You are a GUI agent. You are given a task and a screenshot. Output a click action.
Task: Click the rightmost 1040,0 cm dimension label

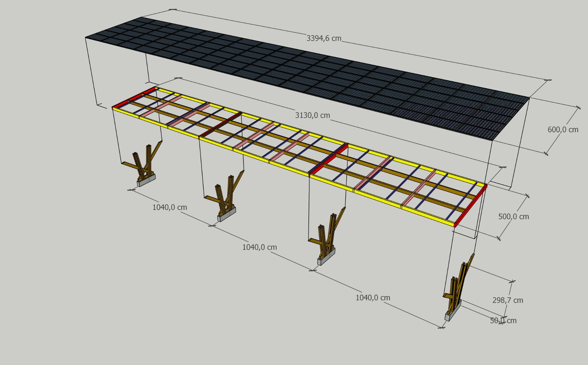point(373,298)
